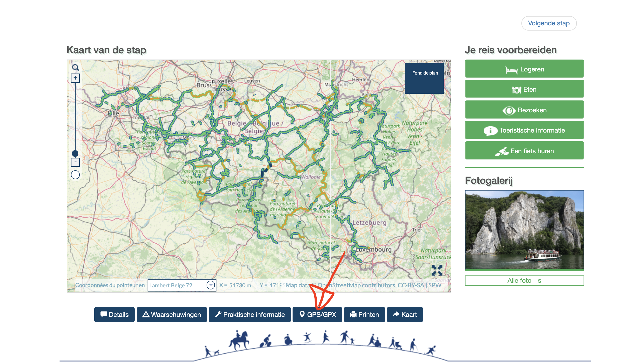Open the Details tab
Image resolution: width=640 pixels, height=364 pixels.
(x=114, y=315)
